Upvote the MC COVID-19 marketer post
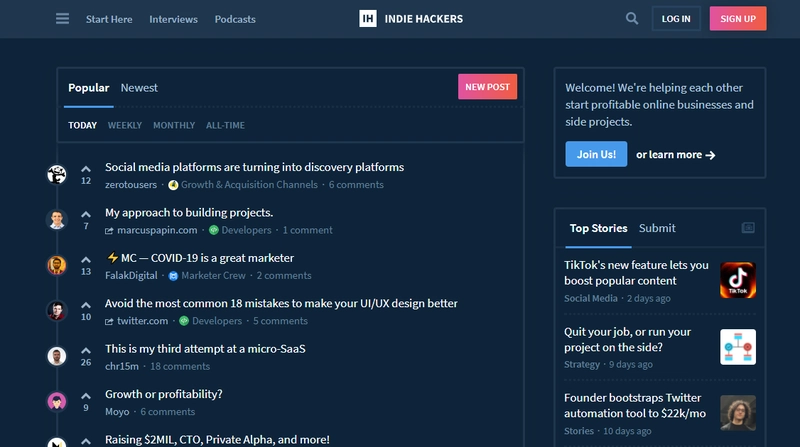 [x=86, y=260]
